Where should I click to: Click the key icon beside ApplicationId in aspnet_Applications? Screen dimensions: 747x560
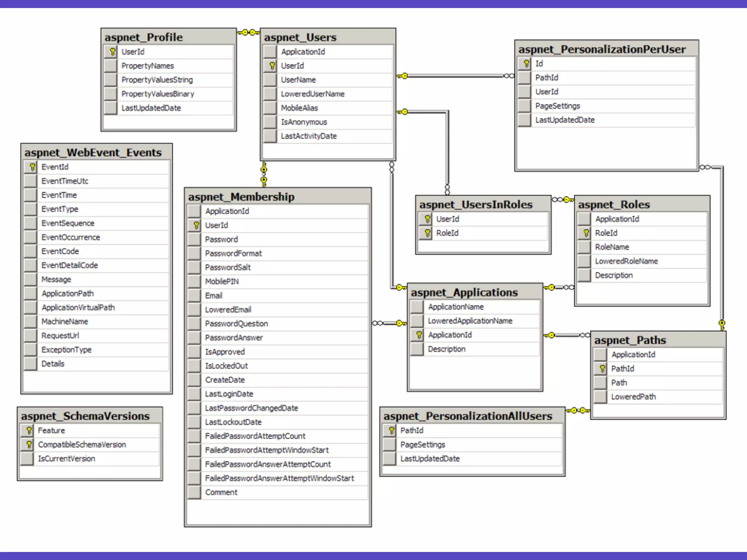tap(419, 335)
